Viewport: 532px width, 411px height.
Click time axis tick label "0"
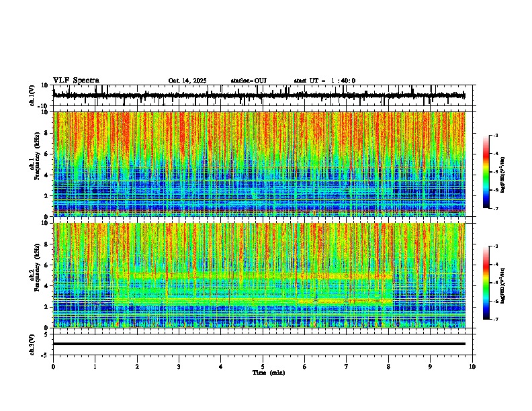53,367
